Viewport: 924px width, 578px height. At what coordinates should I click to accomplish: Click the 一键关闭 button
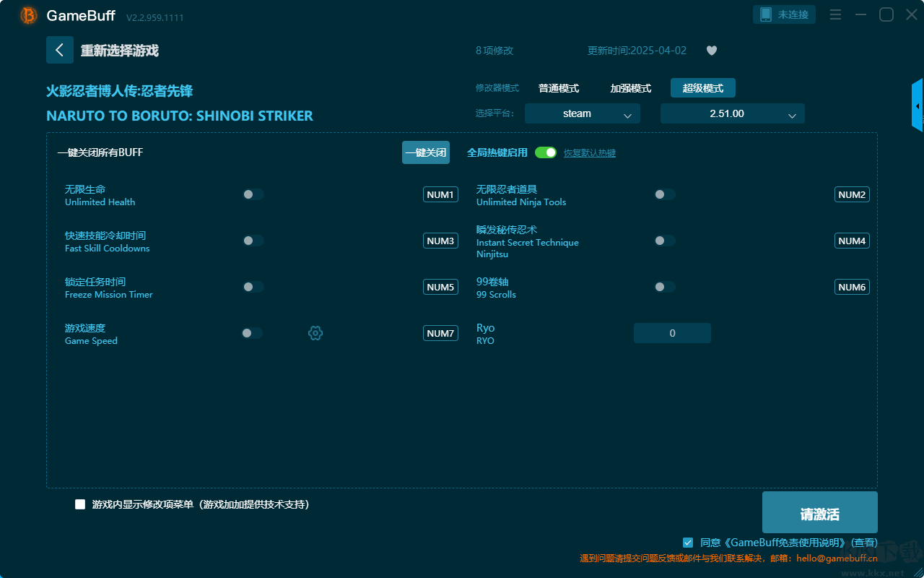click(426, 152)
